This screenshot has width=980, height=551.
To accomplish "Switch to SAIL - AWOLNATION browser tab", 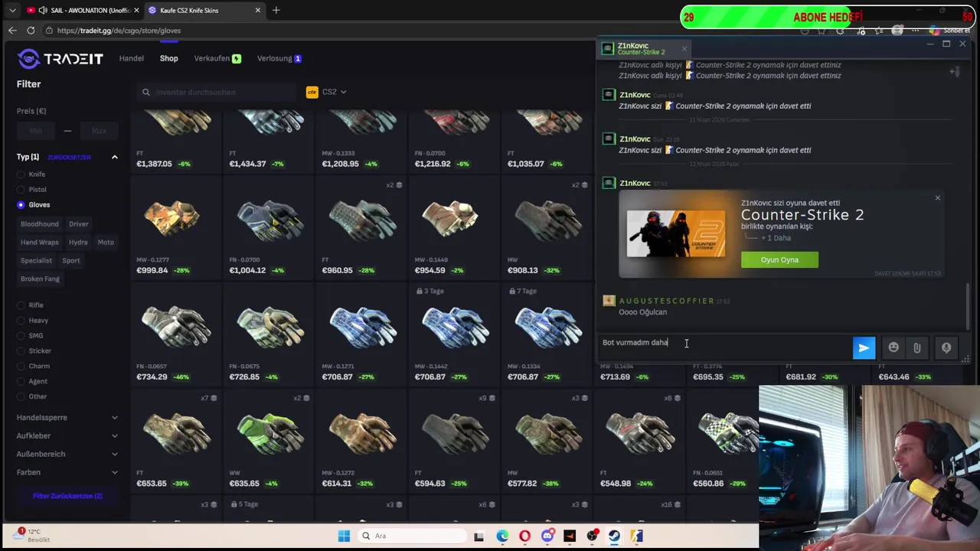I will click(83, 10).
